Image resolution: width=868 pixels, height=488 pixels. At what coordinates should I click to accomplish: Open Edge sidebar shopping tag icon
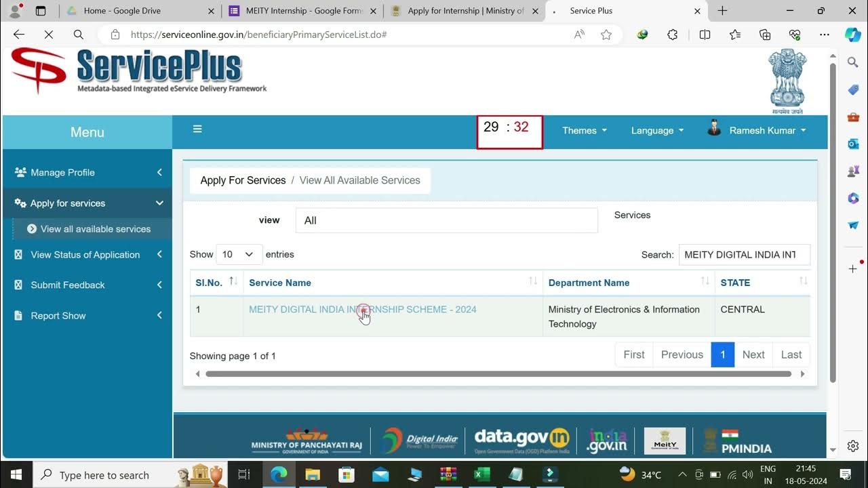853,89
